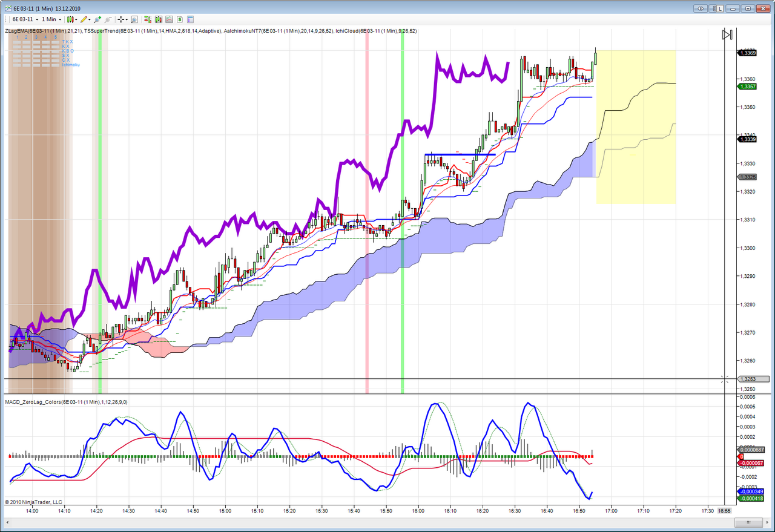Click the 16:55 crosshair time label
The width and height of the screenshot is (775, 532).
(x=724, y=511)
